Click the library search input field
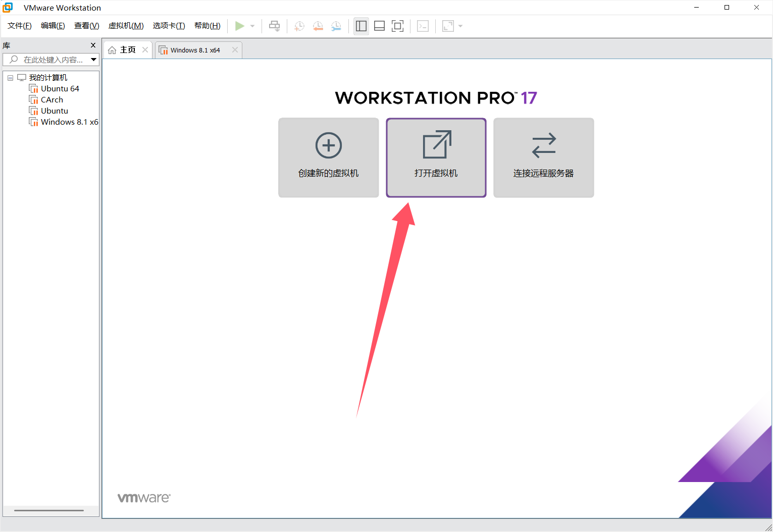 point(50,60)
